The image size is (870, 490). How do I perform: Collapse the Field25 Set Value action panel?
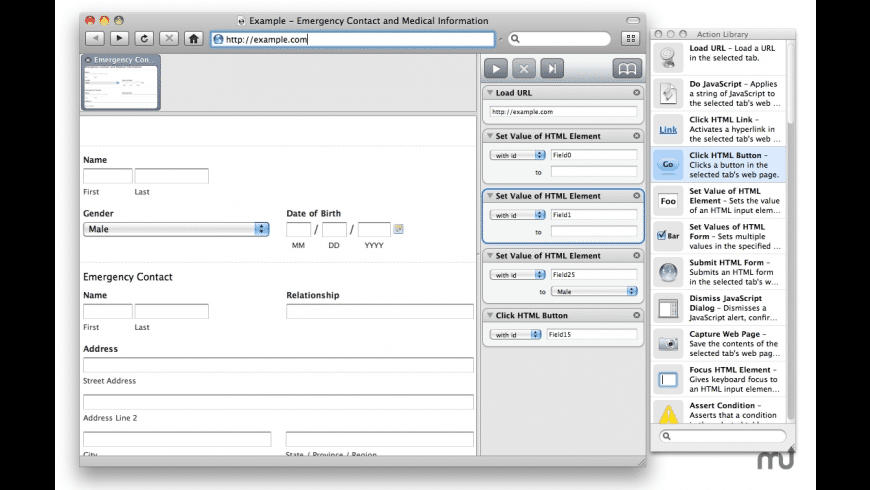point(490,255)
